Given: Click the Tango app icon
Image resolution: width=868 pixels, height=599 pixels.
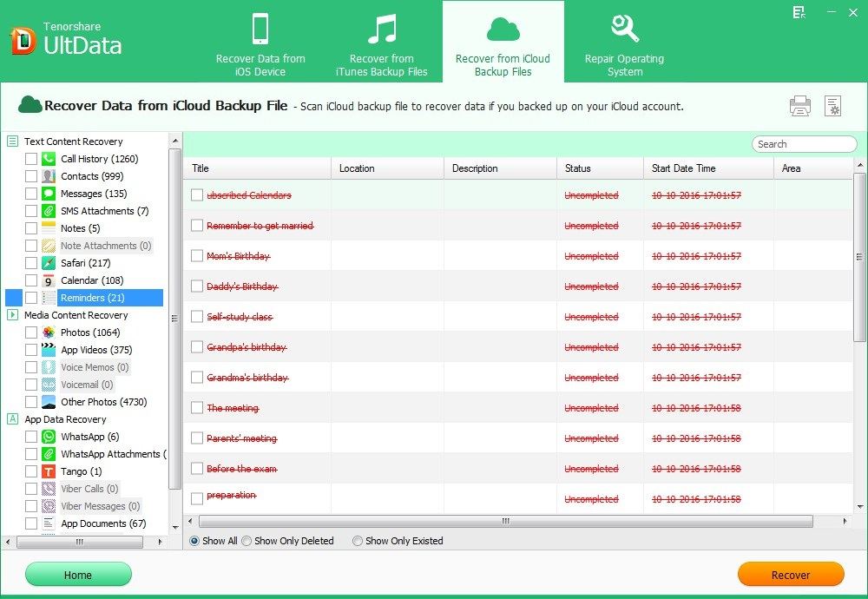Looking at the screenshot, I should (x=48, y=471).
